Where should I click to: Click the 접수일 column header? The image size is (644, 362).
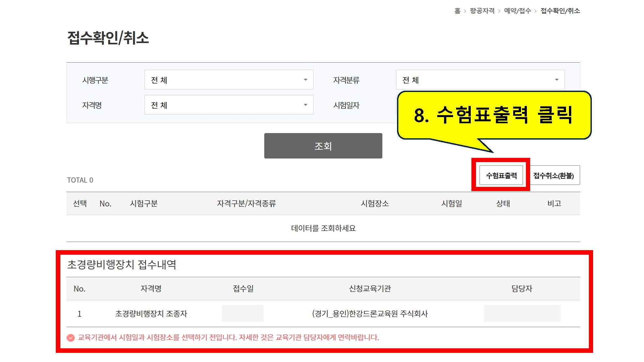point(243,289)
